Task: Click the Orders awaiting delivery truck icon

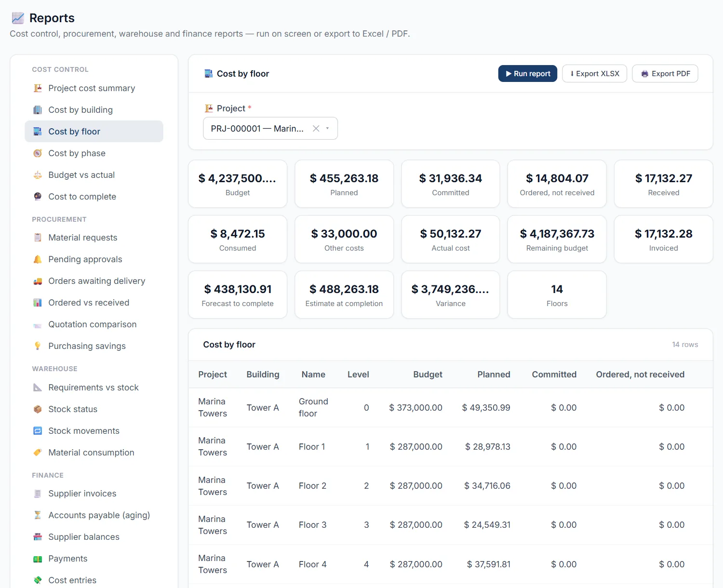Action: [38, 281]
